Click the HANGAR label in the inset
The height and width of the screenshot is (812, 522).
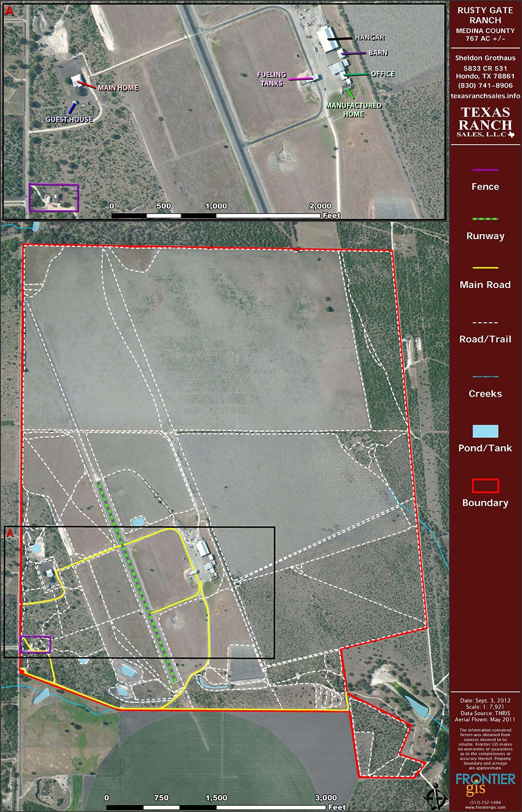click(370, 38)
